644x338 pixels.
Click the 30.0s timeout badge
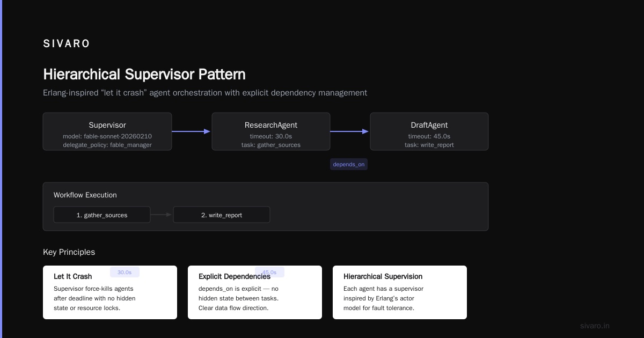(x=125, y=272)
